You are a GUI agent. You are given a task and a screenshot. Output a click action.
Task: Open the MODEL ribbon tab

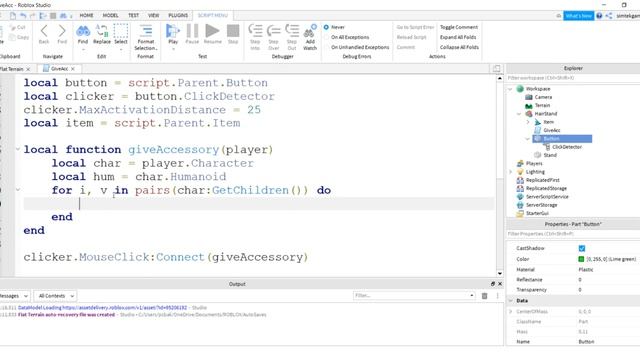point(110,16)
